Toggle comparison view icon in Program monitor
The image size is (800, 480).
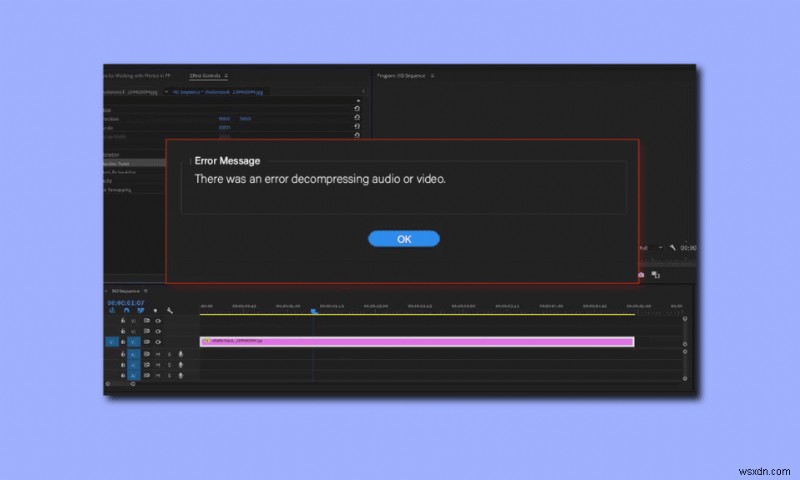click(656, 275)
